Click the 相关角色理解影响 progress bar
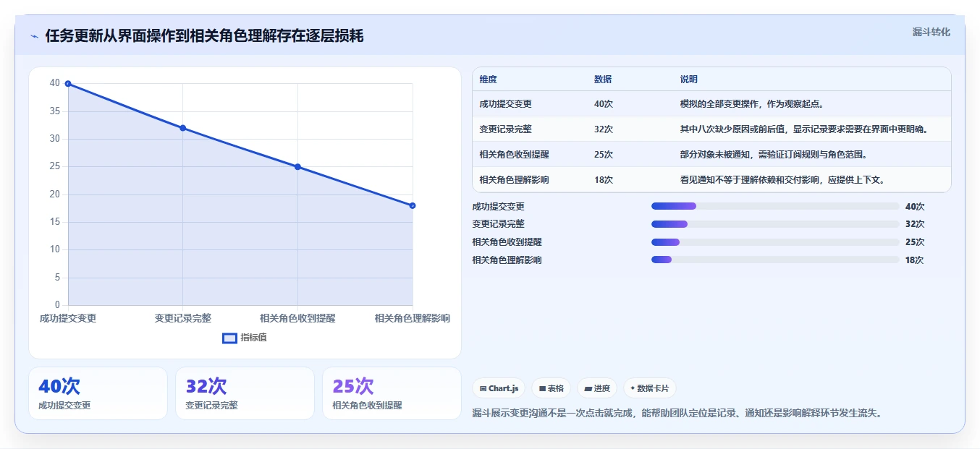The width and height of the screenshot is (980, 449). [x=775, y=260]
